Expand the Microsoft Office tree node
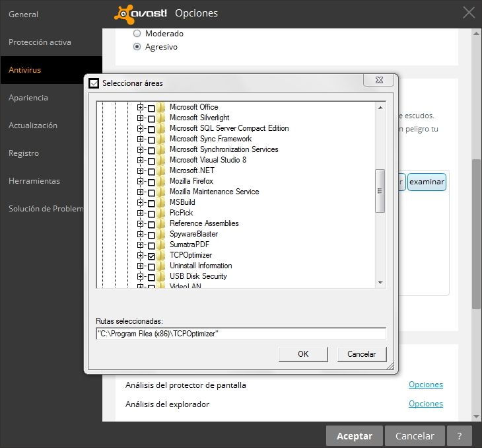This screenshot has width=482, height=448. (140, 108)
